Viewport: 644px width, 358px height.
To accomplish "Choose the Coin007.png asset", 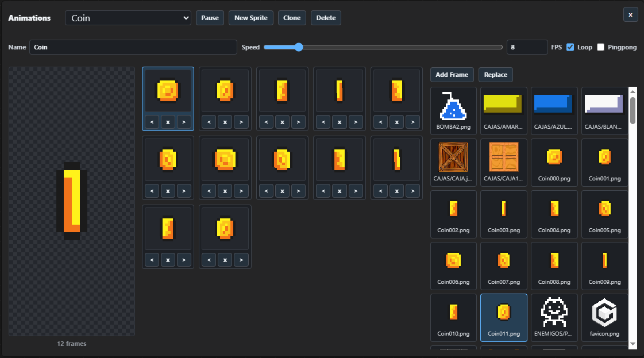I will [503, 266].
